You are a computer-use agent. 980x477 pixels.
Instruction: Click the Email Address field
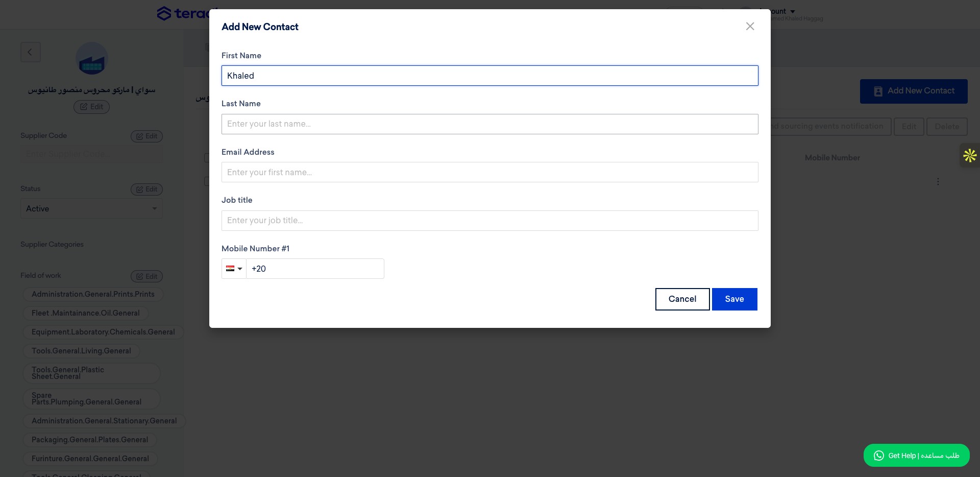click(x=490, y=172)
